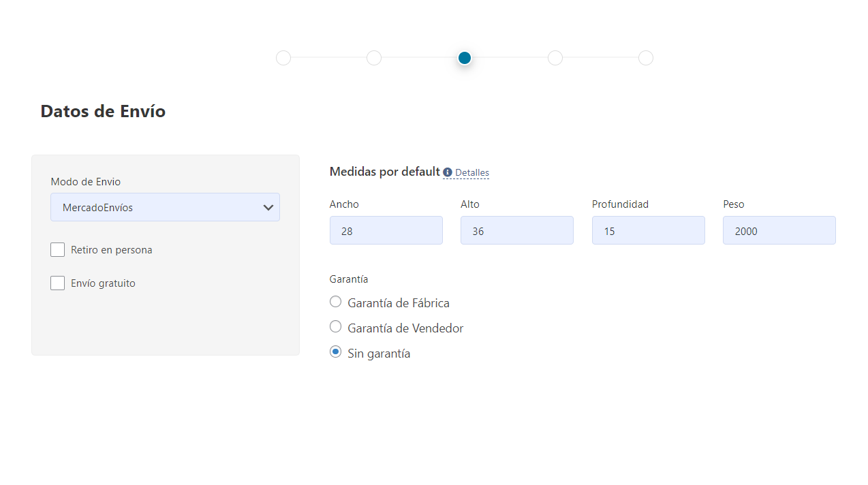Click the Peso field showing 2000

[779, 230]
